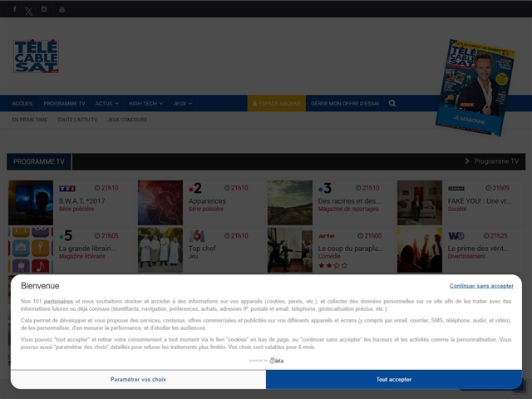532x399 pixels.
Task: Click the Canal+ channel logo
Action: (x=456, y=189)
